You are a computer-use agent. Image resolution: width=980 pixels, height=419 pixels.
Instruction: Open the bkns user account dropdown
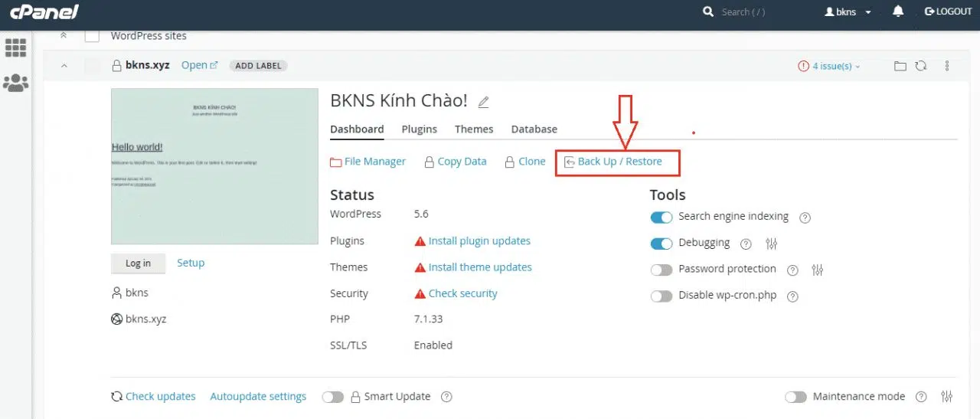pos(848,12)
